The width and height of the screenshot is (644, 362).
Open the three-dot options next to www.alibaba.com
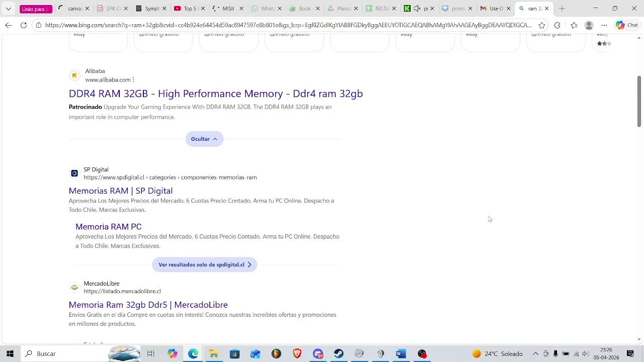point(133,80)
